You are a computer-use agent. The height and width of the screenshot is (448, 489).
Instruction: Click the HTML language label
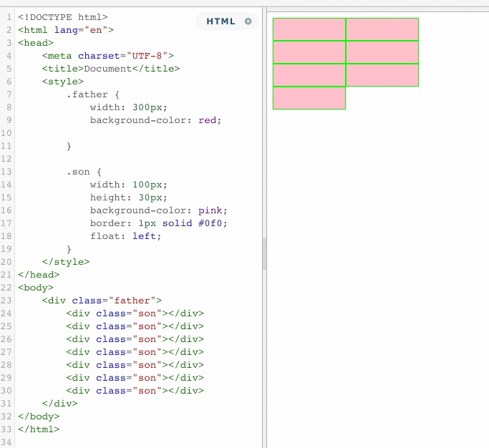click(x=221, y=21)
